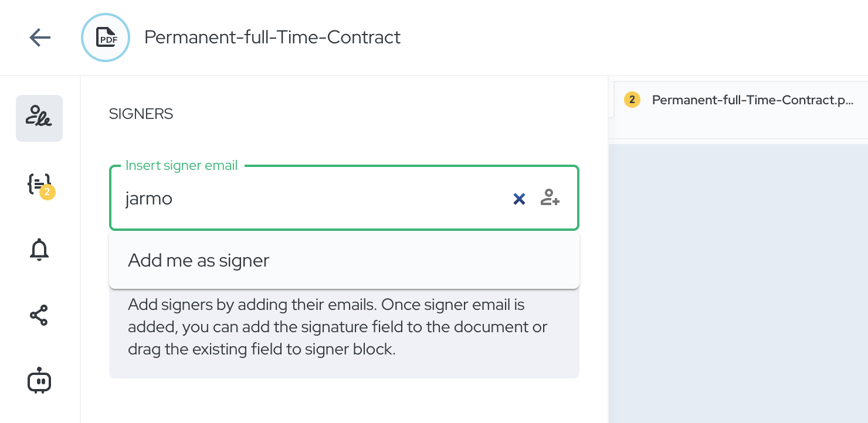Image resolution: width=868 pixels, height=423 pixels.
Task: Click the Permanent-full-Time-Contract header title
Action: pos(273,37)
